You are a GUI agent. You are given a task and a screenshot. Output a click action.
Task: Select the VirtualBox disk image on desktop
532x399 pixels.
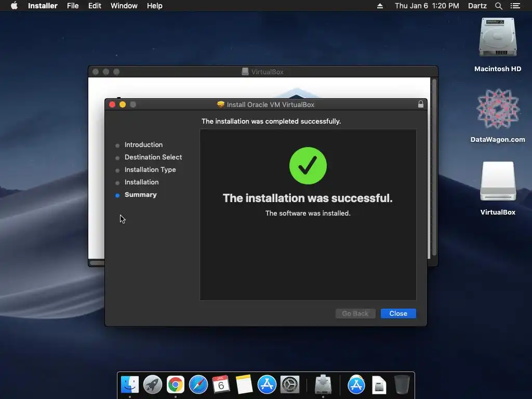tap(498, 181)
